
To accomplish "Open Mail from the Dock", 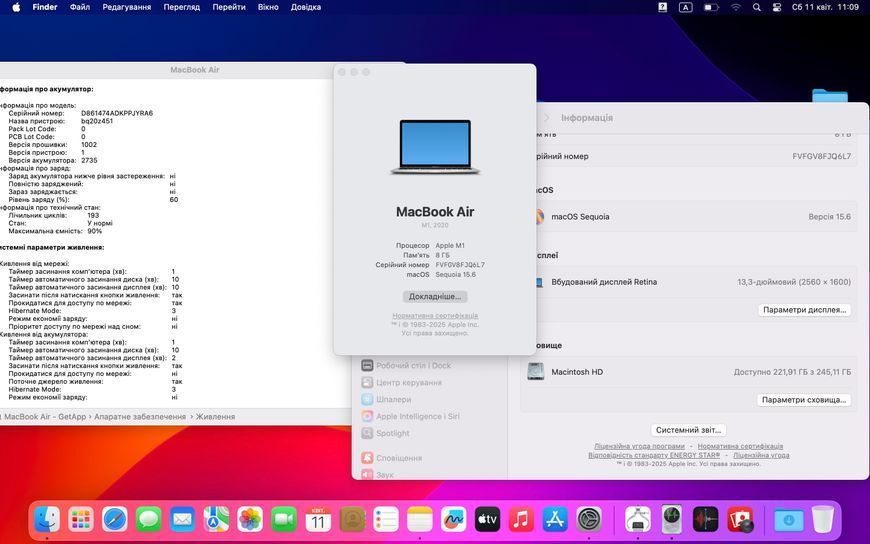I will (183, 520).
